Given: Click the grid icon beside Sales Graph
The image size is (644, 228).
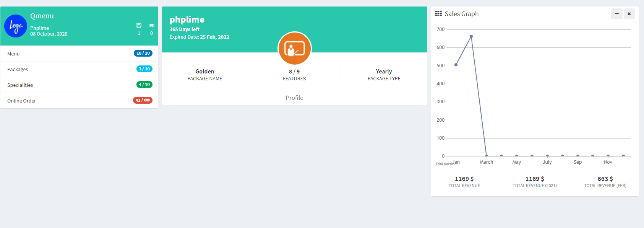Looking at the screenshot, I should tap(438, 13).
